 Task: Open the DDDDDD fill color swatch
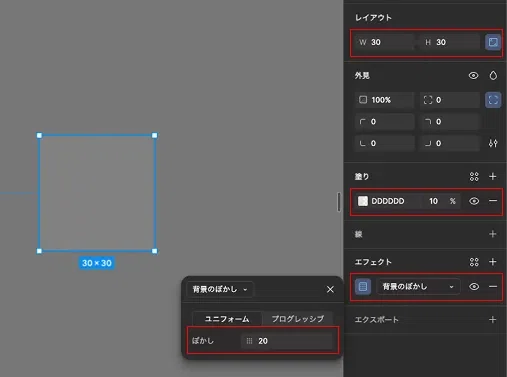(363, 201)
